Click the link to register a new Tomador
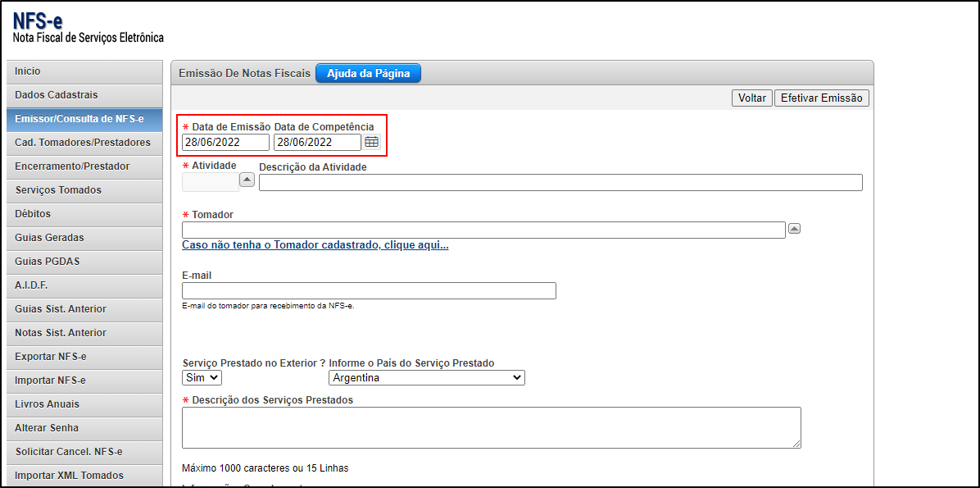The image size is (980, 488). coord(315,245)
